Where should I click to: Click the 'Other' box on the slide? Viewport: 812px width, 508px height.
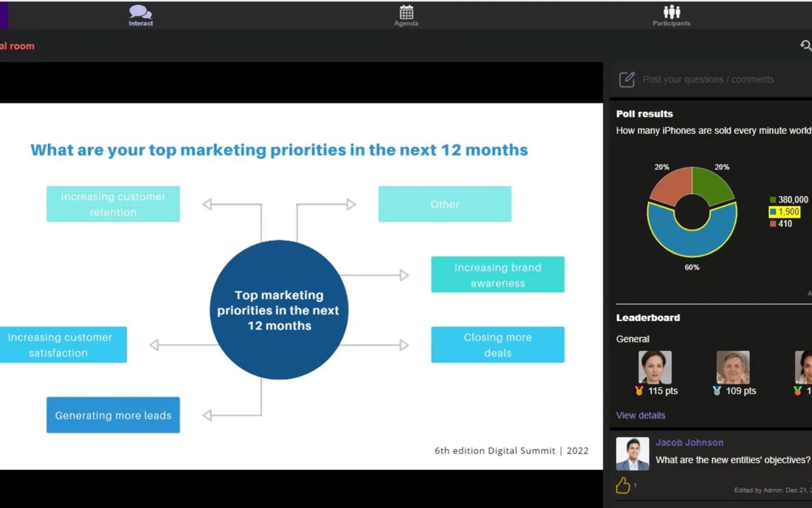coord(445,204)
